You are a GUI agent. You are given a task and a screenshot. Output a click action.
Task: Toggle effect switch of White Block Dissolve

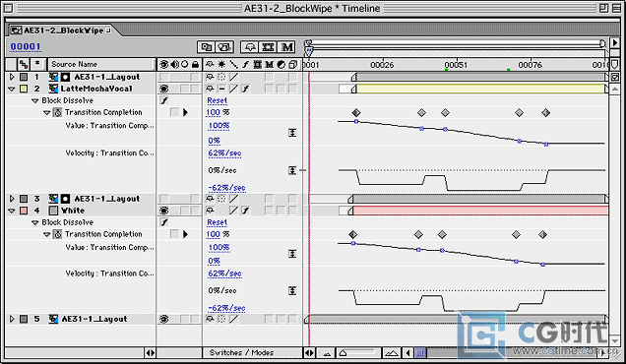tap(164, 222)
